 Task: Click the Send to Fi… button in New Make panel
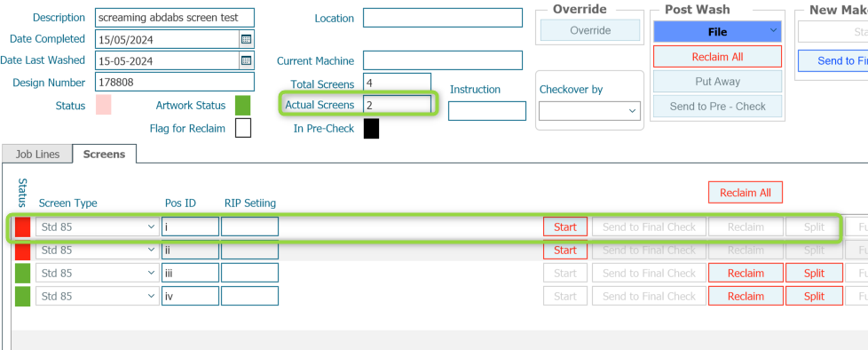[x=832, y=61]
